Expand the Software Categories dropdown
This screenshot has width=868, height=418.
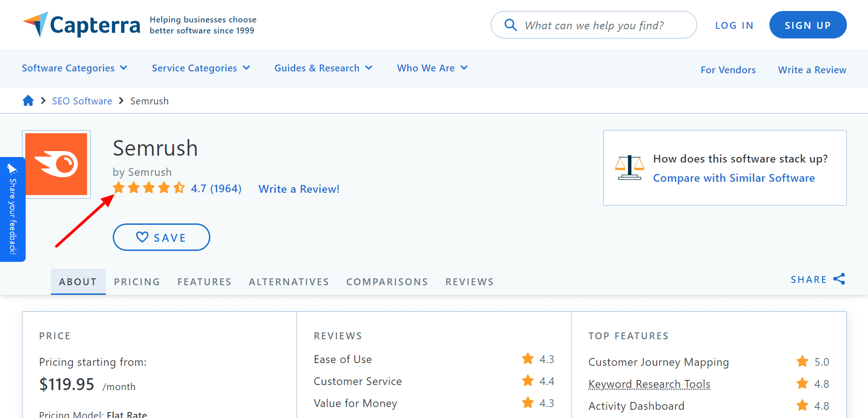75,68
